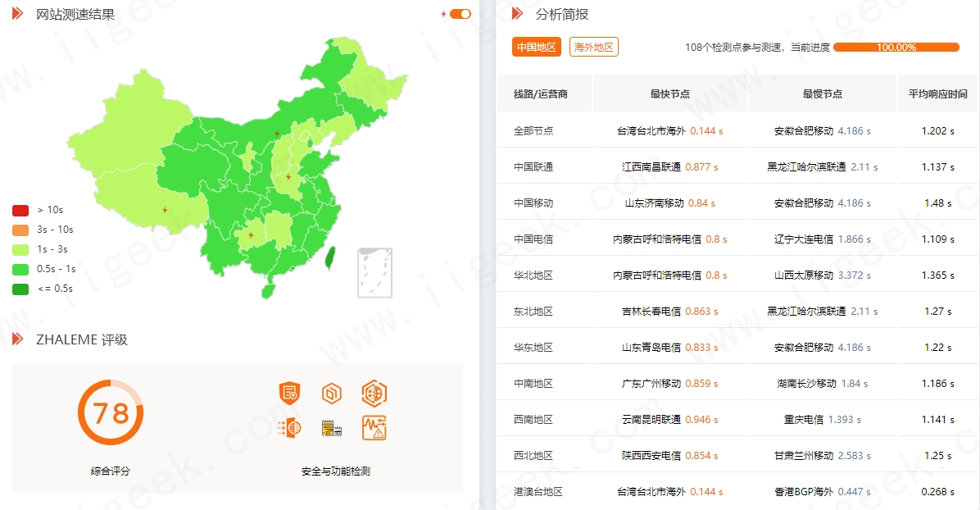The width and height of the screenshot is (980, 510).
Task: Click the red > 10s legend swatch
Action: 20,210
